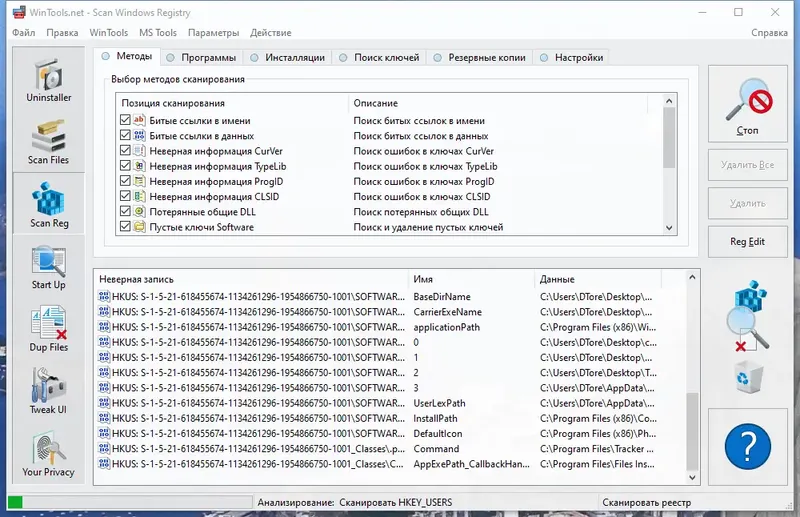Open the Tweak UI tool
The height and width of the screenshot is (517, 800).
[x=48, y=391]
